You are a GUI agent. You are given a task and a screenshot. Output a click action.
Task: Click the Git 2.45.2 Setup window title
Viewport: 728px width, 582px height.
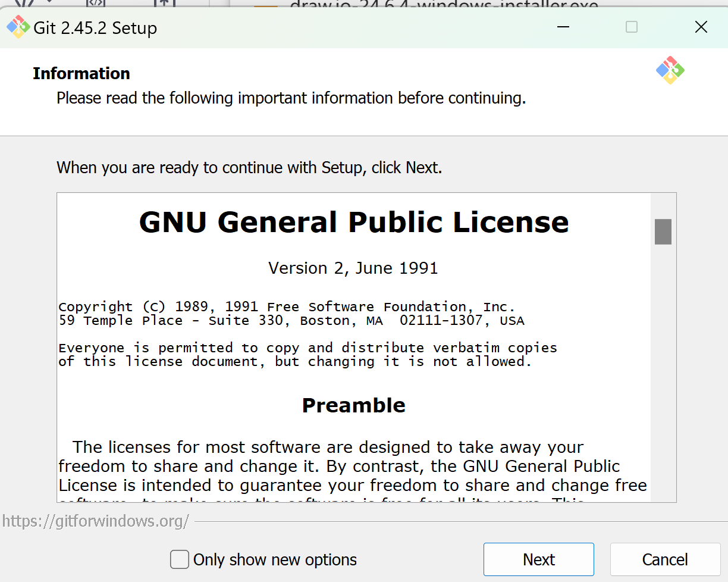(x=95, y=28)
